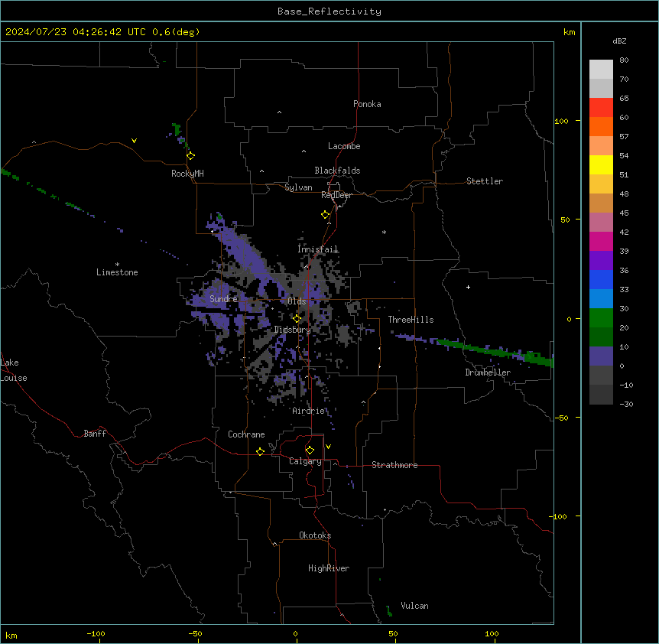Click the red 65 dBZ legend swatch

tap(601, 108)
